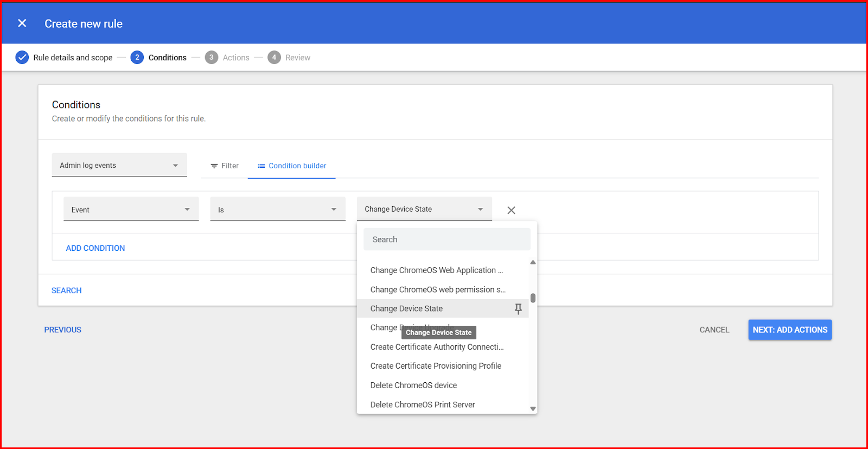868x449 pixels.
Task: Click the pin icon beside Change Device State
Action: 518,309
